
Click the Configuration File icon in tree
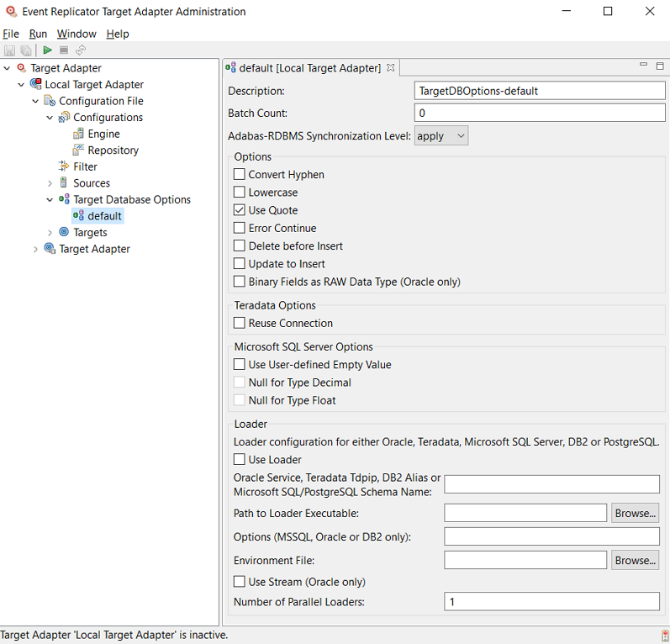click(x=50, y=101)
